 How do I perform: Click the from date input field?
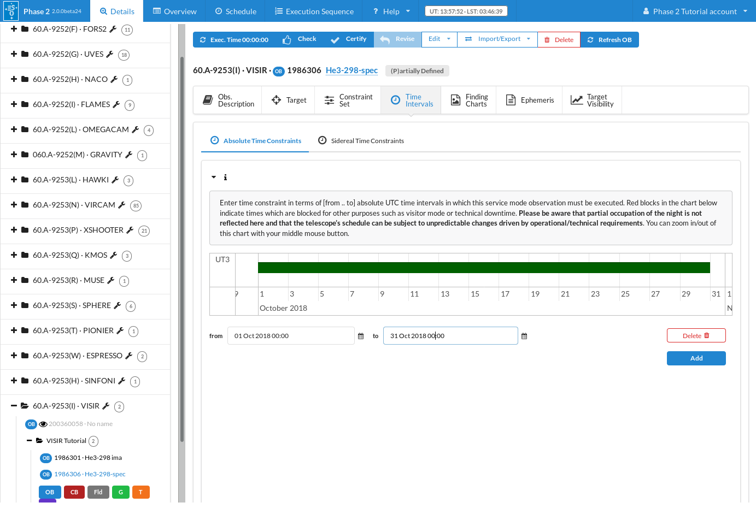291,336
